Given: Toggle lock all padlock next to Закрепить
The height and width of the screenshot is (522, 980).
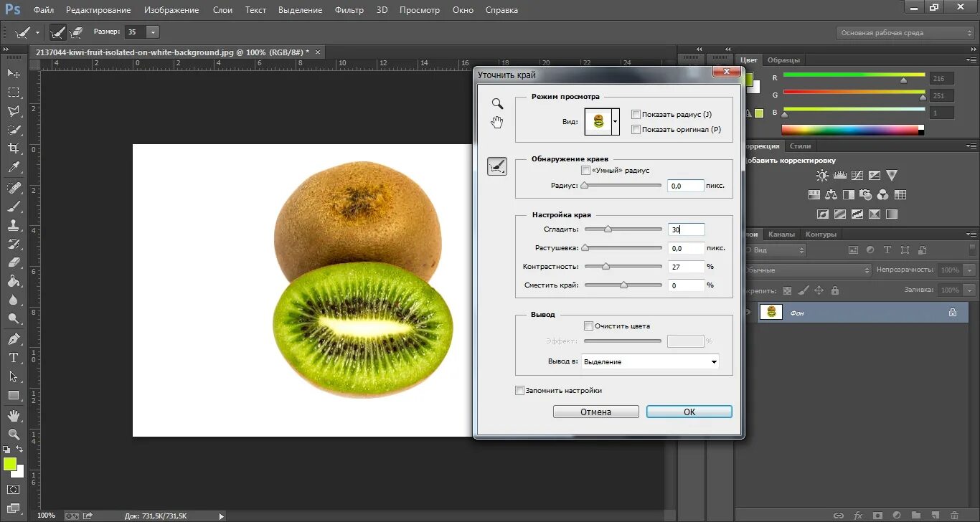Looking at the screenshot, I should point(834,290).
